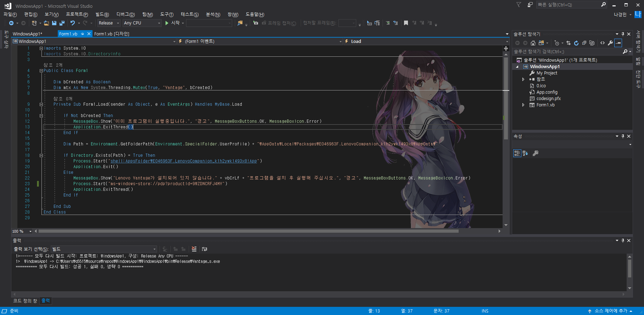Viewport: 644px width, 315px height.
Task: Pin the Solution Explorer panel
Action: (x=623, y=34)
